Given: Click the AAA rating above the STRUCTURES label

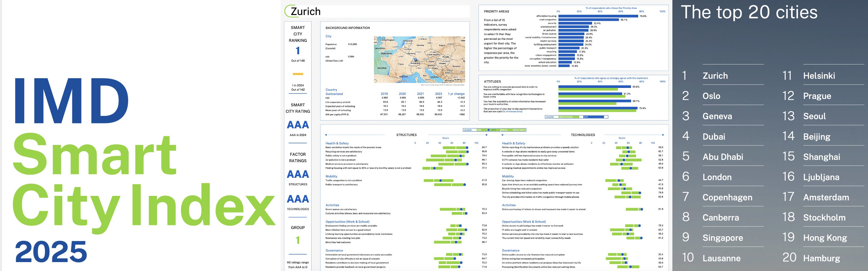Looking at the screenshot, I should coord(298,174).
